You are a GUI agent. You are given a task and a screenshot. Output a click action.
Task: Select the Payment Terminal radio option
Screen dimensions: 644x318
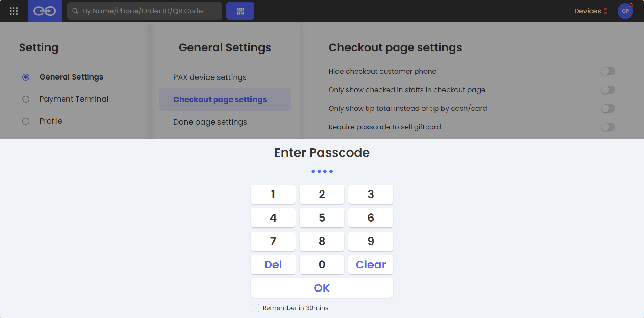pyautogui.click(x=26, y=99)
